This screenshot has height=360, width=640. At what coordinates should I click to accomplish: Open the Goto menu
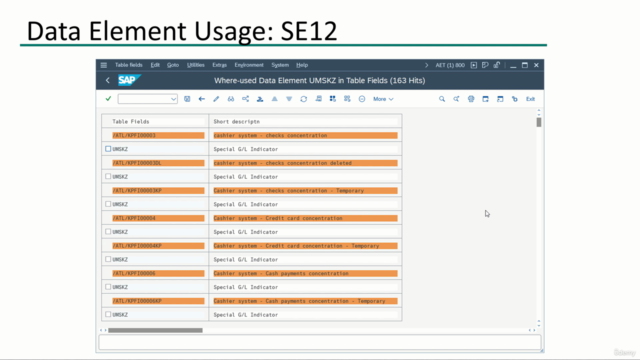tap(173, 65)
